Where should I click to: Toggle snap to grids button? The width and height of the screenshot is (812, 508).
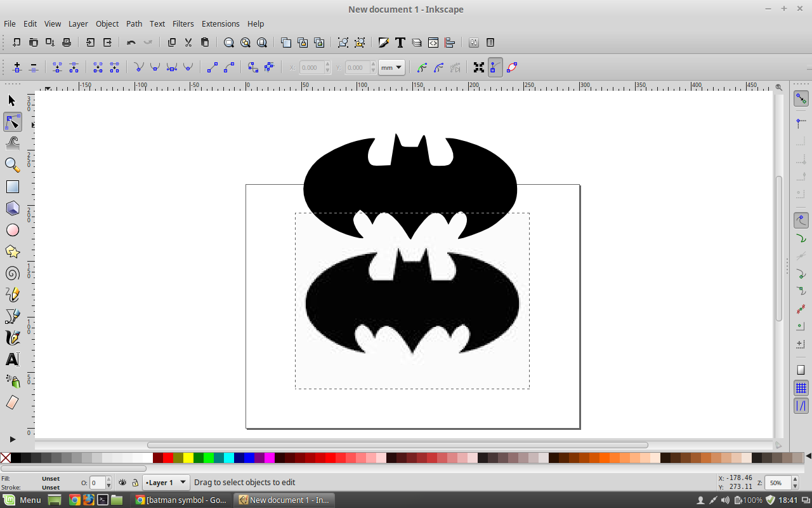[x=801, y=388]
